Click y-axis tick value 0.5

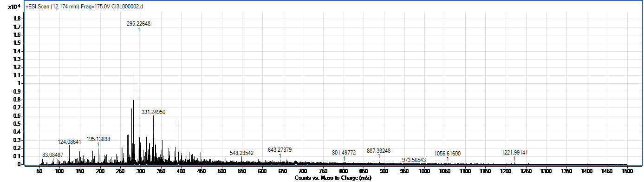tap(17, 124)
